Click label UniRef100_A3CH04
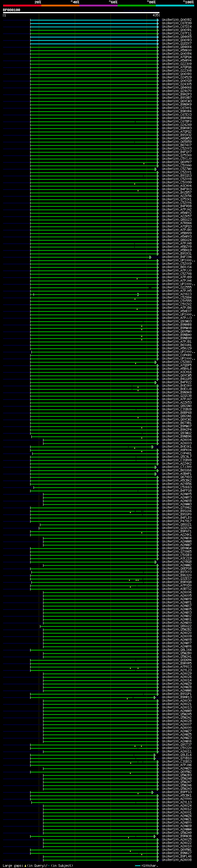197x868 pixels. [176, 186]
